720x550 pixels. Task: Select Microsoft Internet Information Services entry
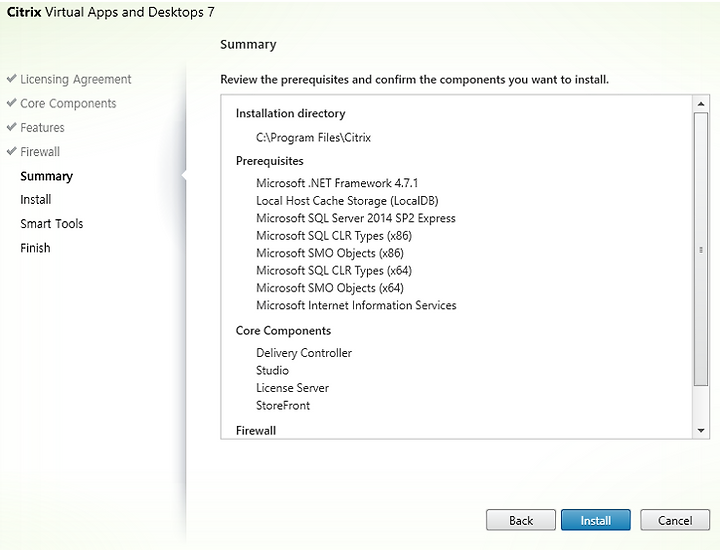point(356,305)
